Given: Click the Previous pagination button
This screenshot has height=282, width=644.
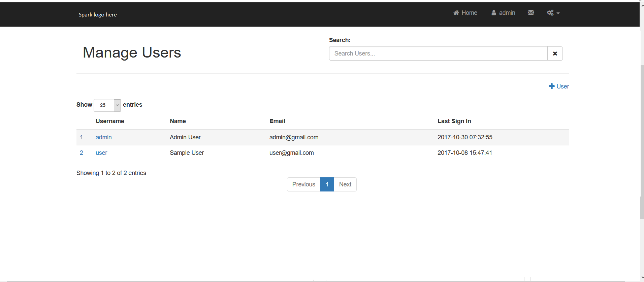Looking at the screenshot, I should pyautogui.click(x=303, y=184).
